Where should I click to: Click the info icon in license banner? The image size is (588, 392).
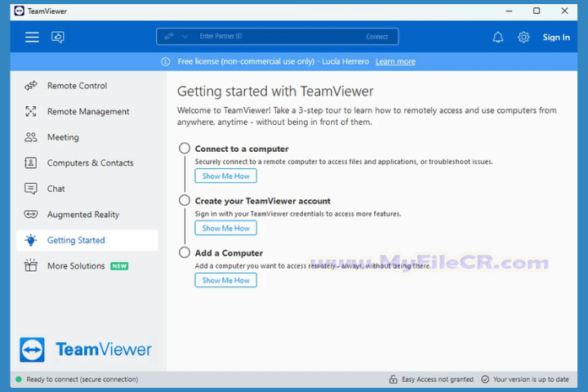[x=165, y=61]
